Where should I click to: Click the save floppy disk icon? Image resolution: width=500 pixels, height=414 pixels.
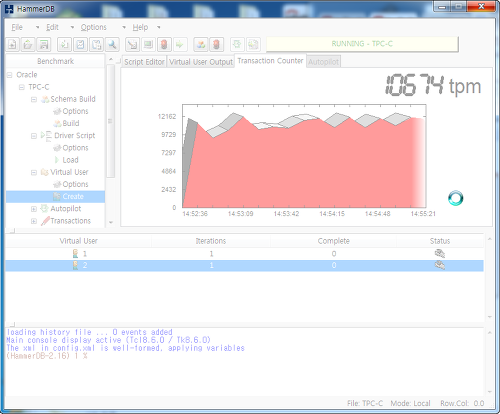(44, 44)
